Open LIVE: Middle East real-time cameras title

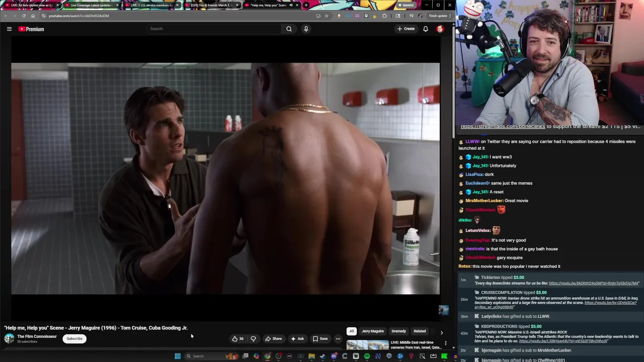(x=416, y=345)
